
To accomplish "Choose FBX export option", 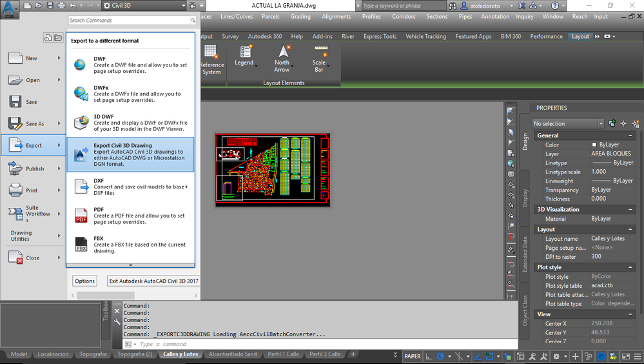I will click(x=130, y=245).
